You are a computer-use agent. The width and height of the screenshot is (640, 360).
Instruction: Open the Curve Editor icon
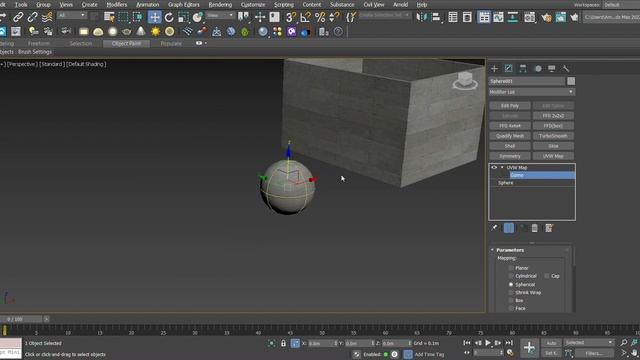click(498, 17)
